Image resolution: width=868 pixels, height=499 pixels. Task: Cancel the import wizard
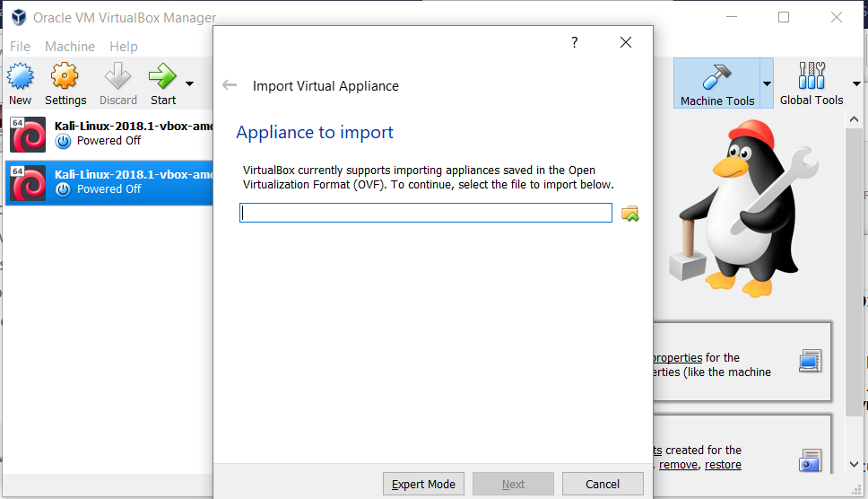tap(603, 484)
